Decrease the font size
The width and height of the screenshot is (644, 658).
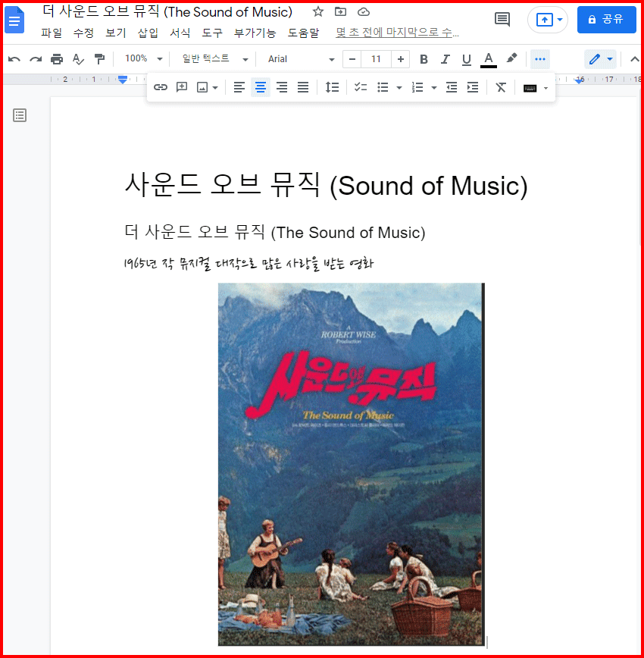pos(352,59)
